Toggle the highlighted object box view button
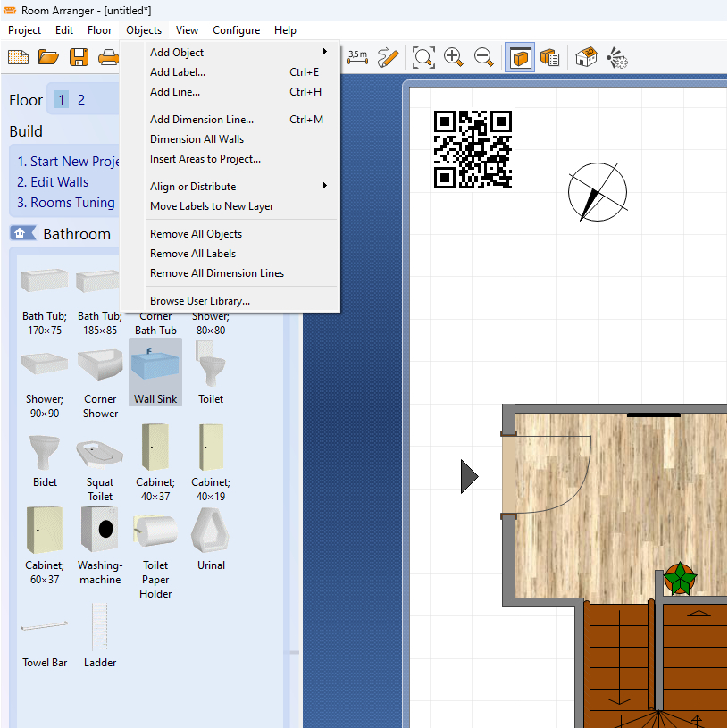The image size is (728, 728). click(521, 58)
